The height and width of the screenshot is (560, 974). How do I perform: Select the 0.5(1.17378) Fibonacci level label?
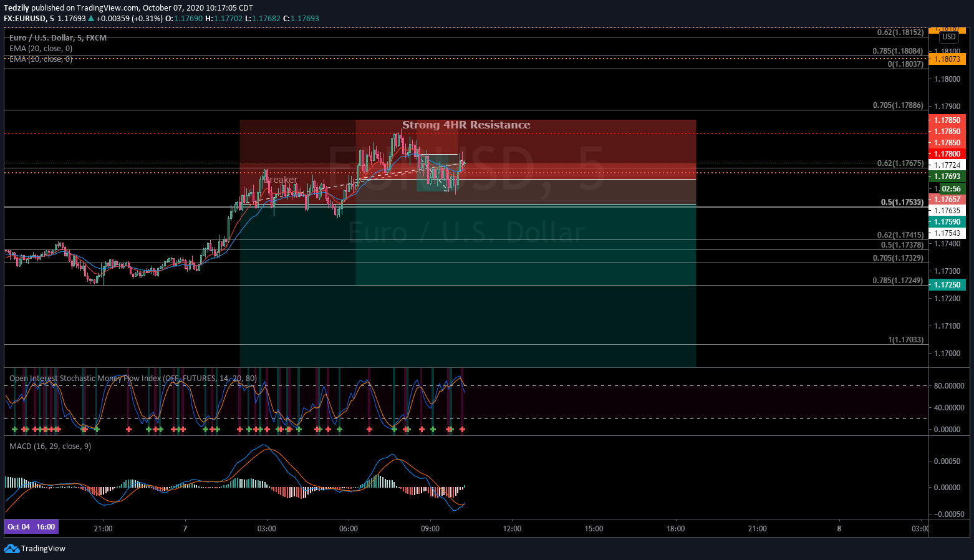902,245
